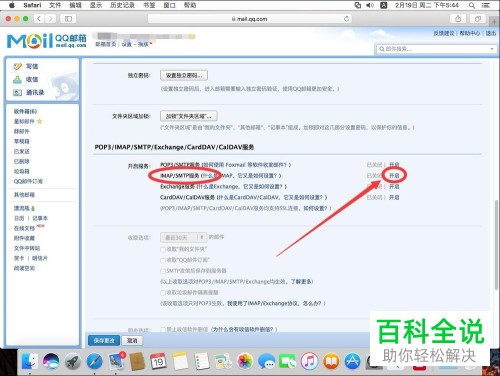Click the 取消 button
This screenshot has width=500, height=376.
132,340
